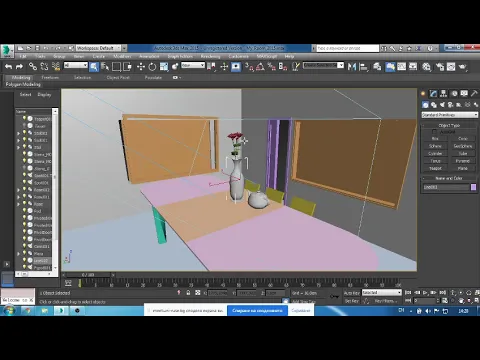Image resolution: width=480 pixels, height=360 pixels.
Task: Select the Lights category in Create panel
Action: (x=442, y=105)
